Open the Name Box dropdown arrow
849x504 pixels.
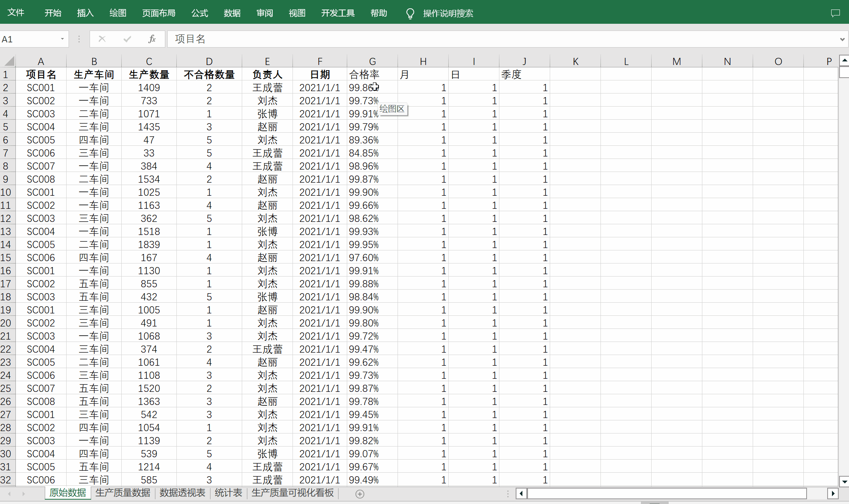tap(62, 39)
